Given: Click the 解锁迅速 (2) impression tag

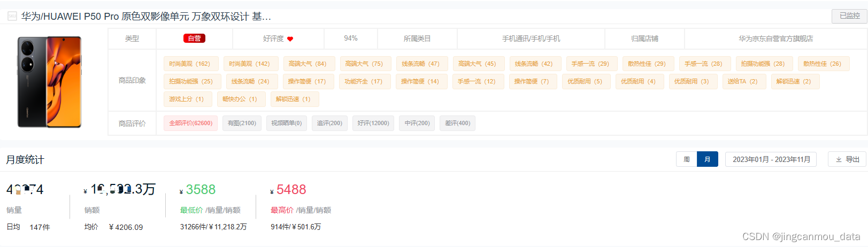Looking at the screenshot, I should tap(795, 81).
